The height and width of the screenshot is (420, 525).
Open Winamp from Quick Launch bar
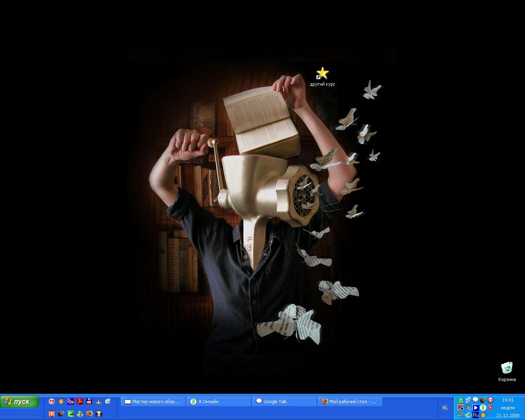(x=61, y=402)
